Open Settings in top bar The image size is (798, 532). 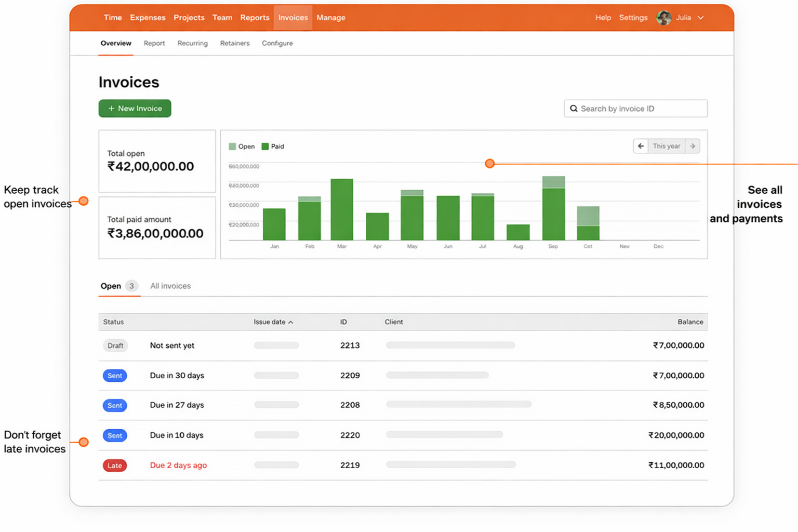coord(633,18)
